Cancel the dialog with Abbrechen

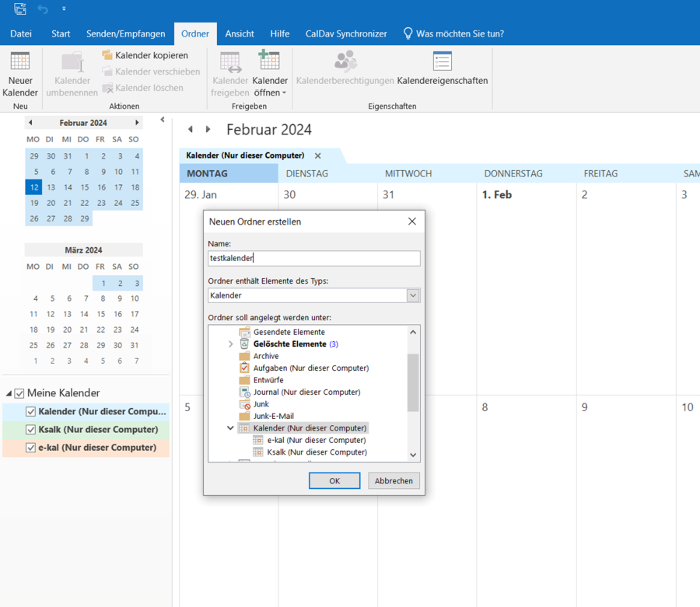(x=394, y=480)
